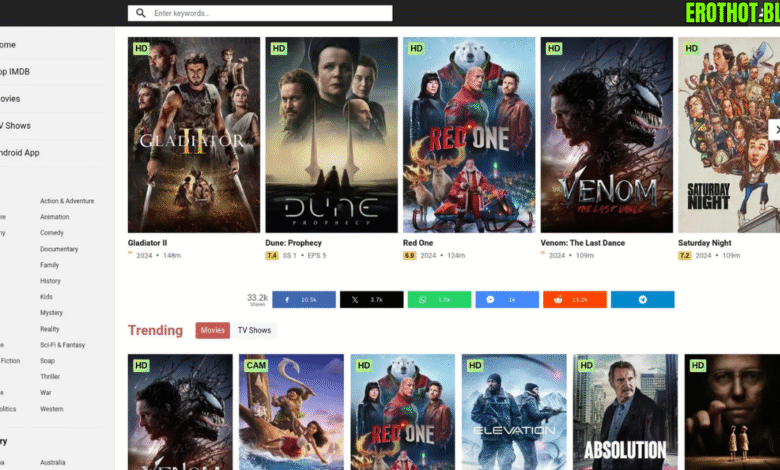
Task: Share via Messenger button
Action: click(x=507, y=299)
